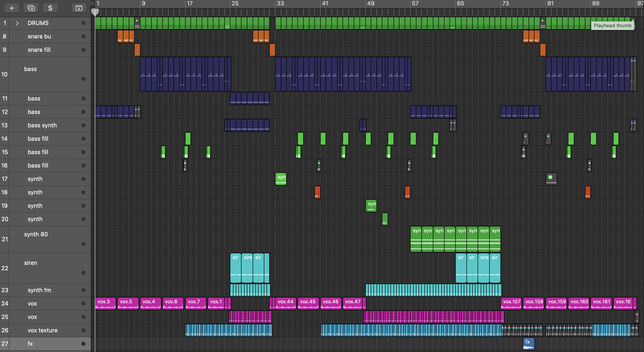Screen dimensions: 644x352
Task: Toggle the dot on the fx track
Action: click(x=83, y=344)
